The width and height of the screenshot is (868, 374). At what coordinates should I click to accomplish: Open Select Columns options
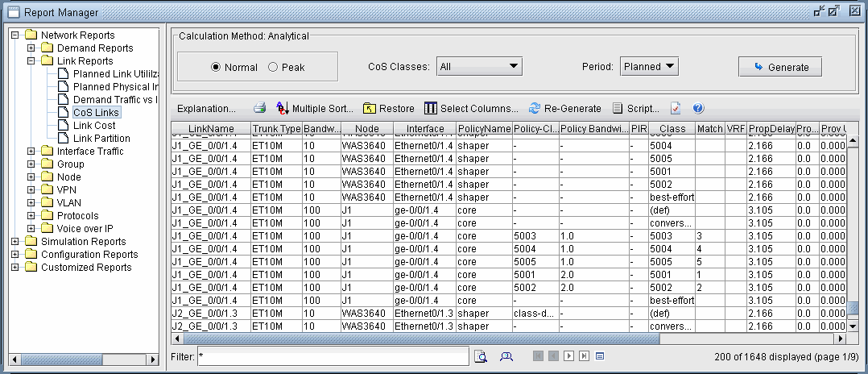tap(472, 108)
